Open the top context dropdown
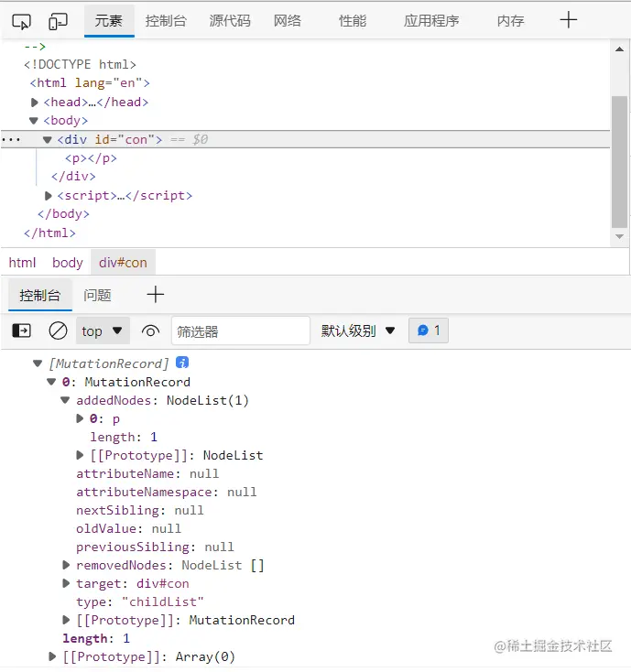 pyautogui.click(x=103, y=331)
